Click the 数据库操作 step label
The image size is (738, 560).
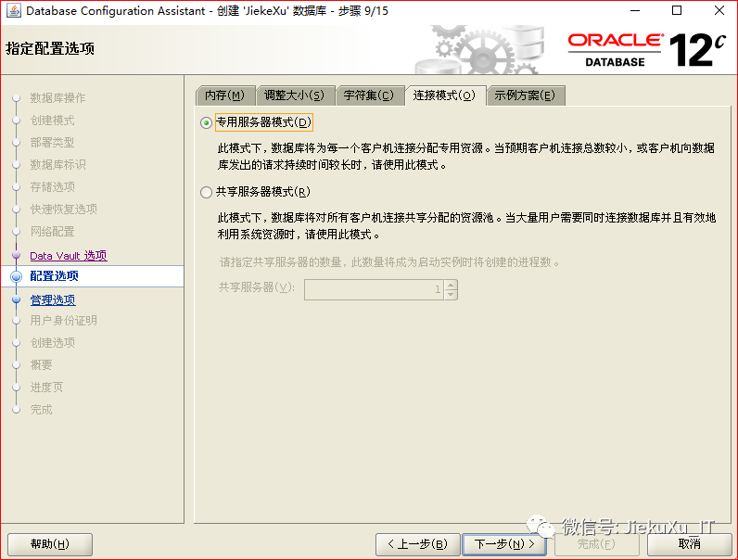coord(57,98)
